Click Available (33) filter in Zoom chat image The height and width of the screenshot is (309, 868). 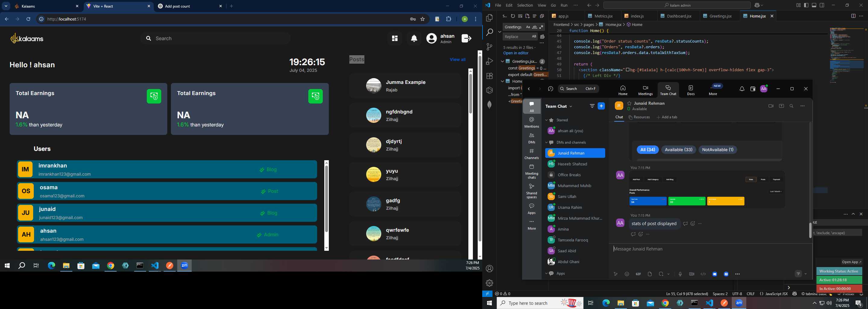click(678, 150)
